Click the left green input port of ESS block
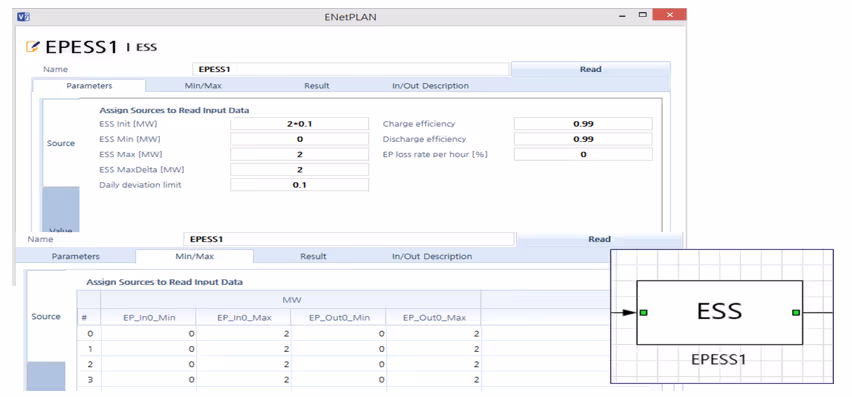Viewport: 852px width, 397px height. tap(643, 312)
